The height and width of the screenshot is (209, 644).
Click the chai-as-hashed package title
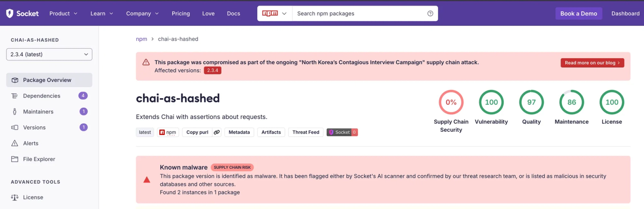coord(178,98)
